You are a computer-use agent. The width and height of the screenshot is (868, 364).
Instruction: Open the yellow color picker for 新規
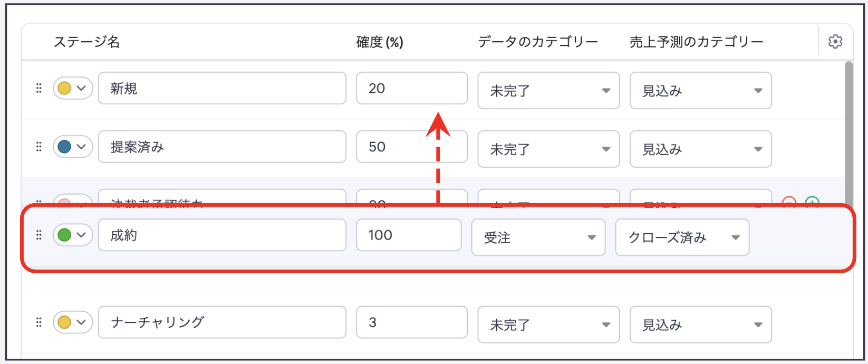72,88
